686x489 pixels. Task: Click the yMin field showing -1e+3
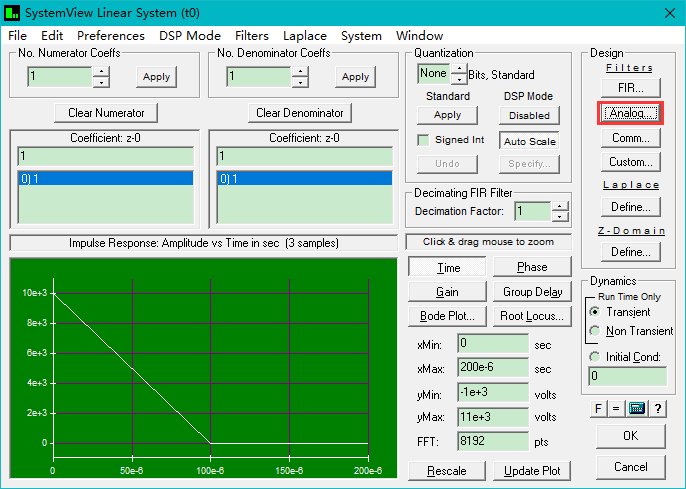(493, 392)
